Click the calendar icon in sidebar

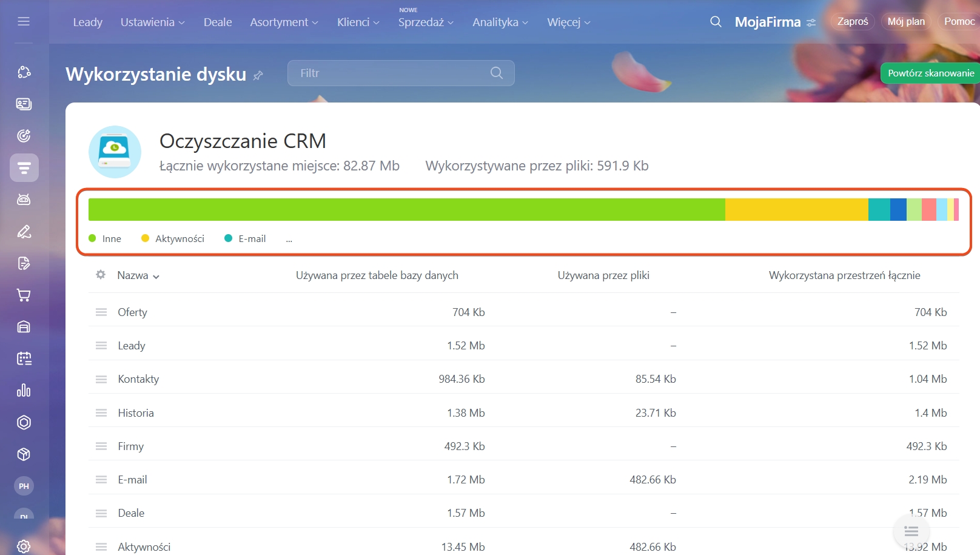pos(24,358)
